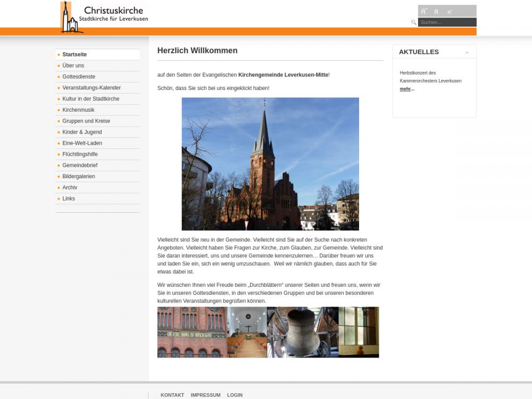532x399 pixels.
Task: Open the Impressum footer link
Action: pos(205,395)
